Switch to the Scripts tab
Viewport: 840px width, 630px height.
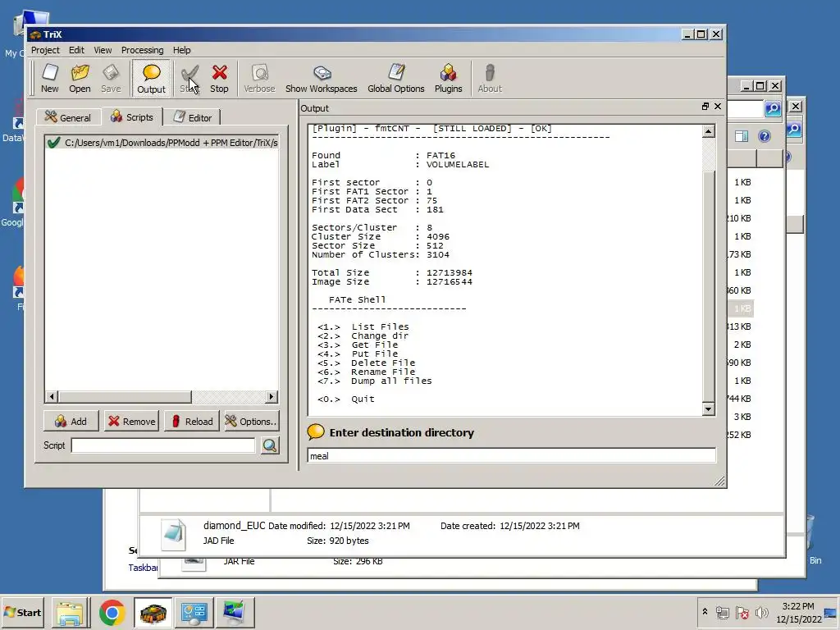[132, 116]
